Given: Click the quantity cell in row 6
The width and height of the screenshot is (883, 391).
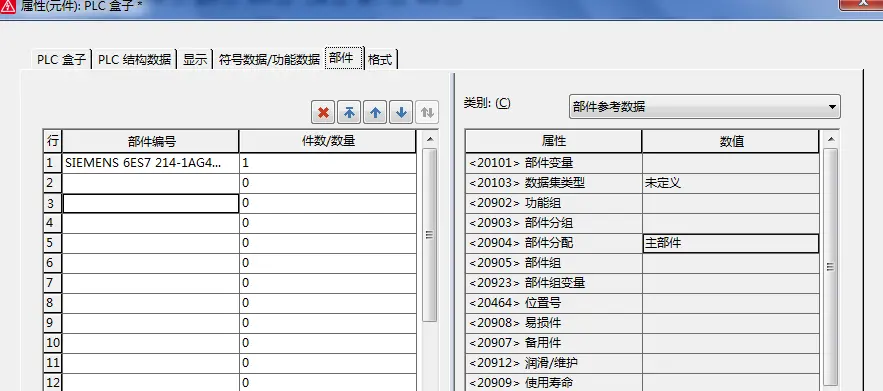Looking at the screenshot, I should click(328, 263).
